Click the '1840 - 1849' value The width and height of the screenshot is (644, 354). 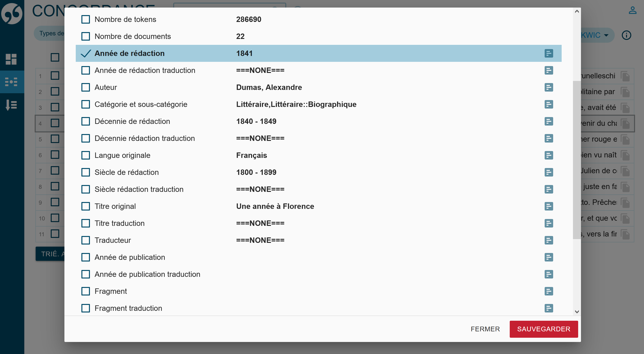tap(256, 121)
